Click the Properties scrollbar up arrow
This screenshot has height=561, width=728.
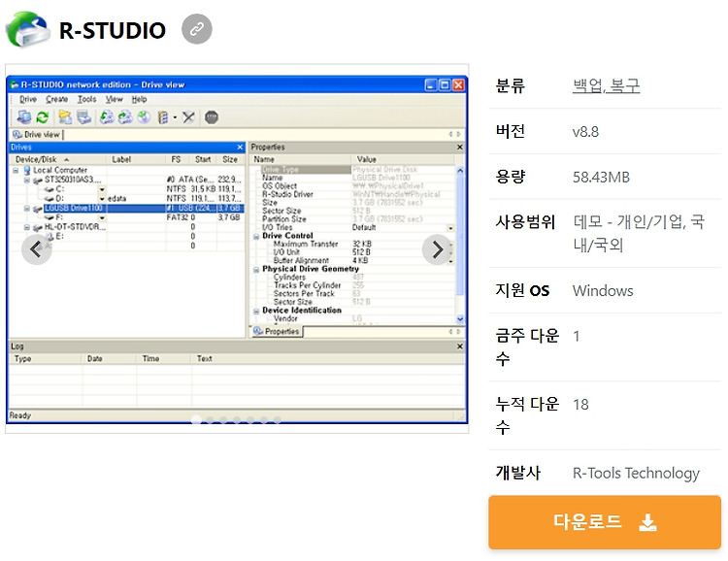460,171
